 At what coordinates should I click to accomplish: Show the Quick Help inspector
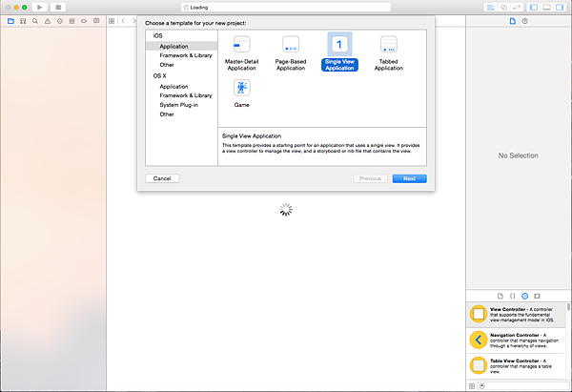tap(524, 21)
